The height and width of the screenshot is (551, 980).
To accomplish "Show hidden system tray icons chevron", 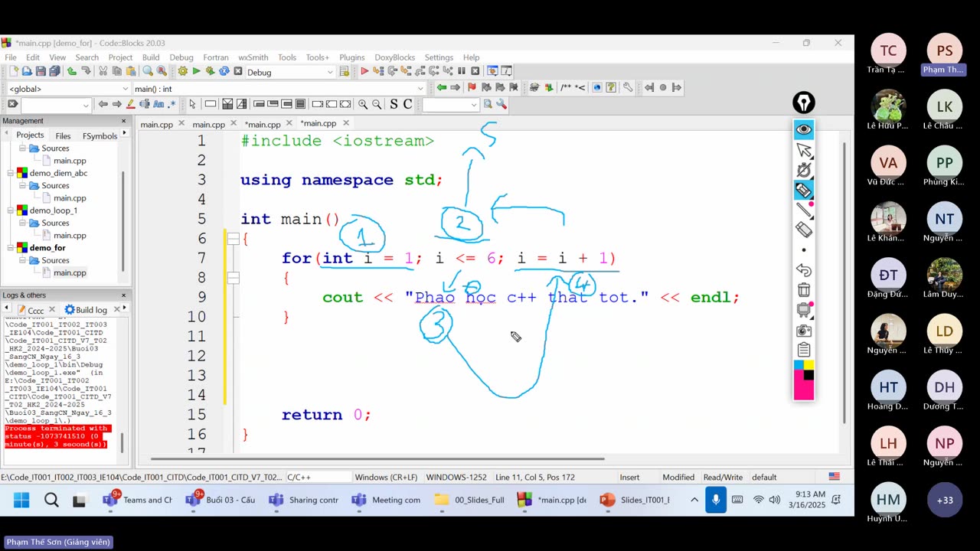I will 694,500.
